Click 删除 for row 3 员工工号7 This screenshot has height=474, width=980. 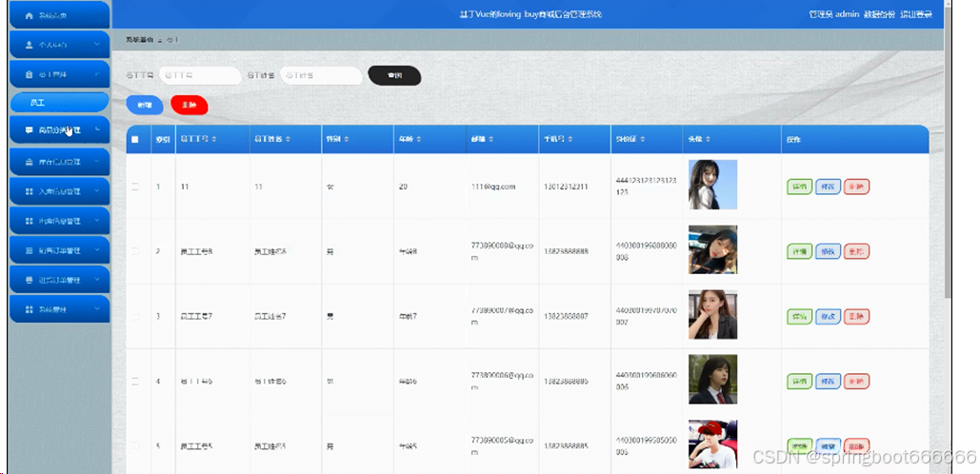[856, 317]
